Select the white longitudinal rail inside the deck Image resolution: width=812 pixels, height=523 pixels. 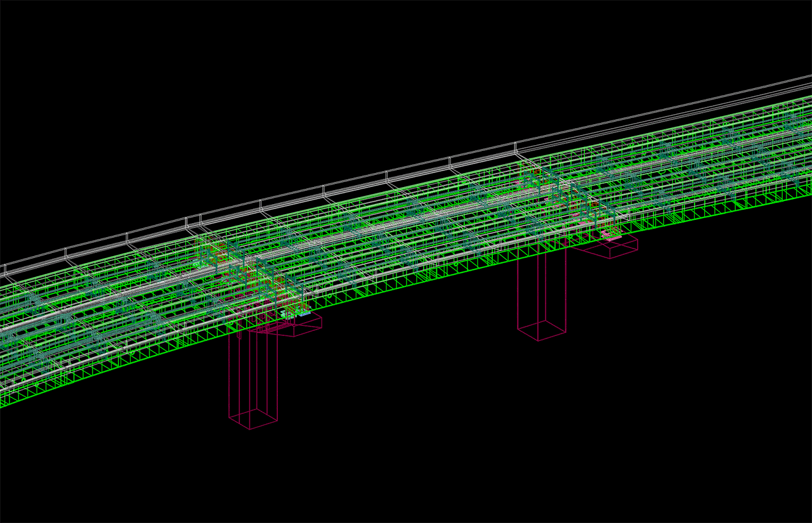coord(381,222)
